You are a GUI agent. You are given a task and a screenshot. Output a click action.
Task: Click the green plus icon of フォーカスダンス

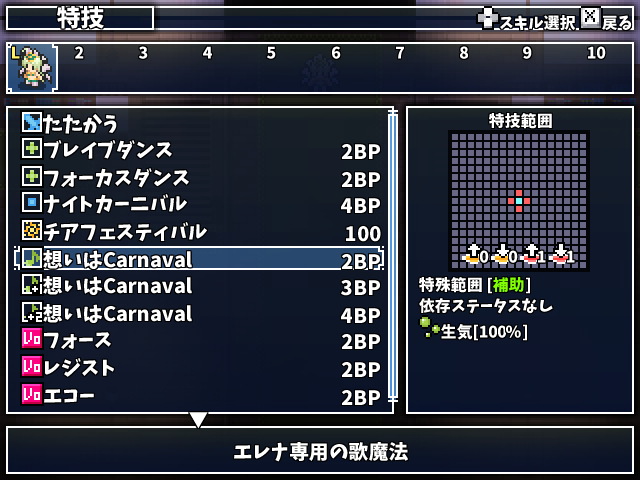coord(31,176)
